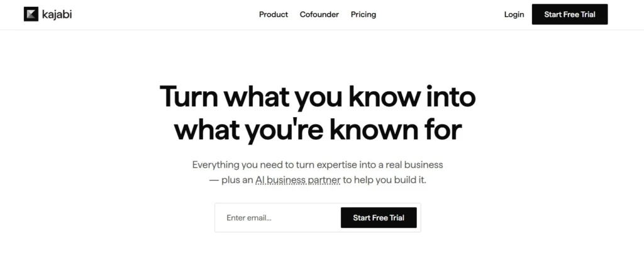Viewport: 644px width, 253px height.
Task: Click the Login link in header
Action: [x=514, y=14]
